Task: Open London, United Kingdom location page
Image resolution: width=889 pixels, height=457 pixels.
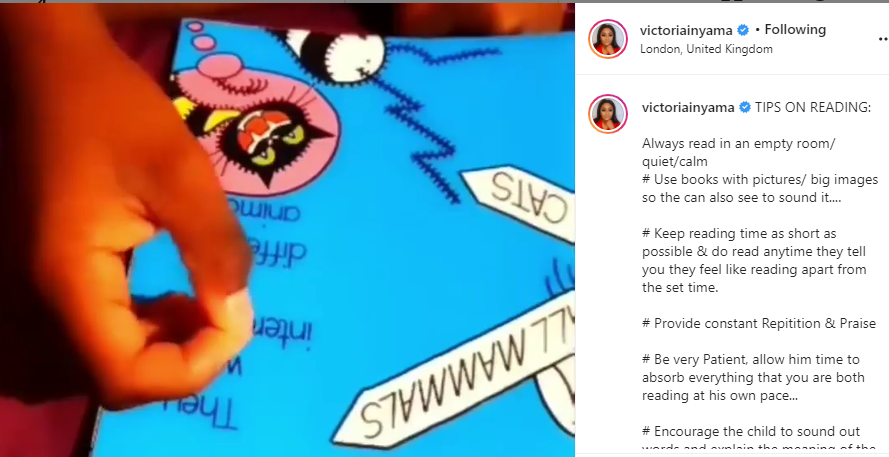Action: 706,49
